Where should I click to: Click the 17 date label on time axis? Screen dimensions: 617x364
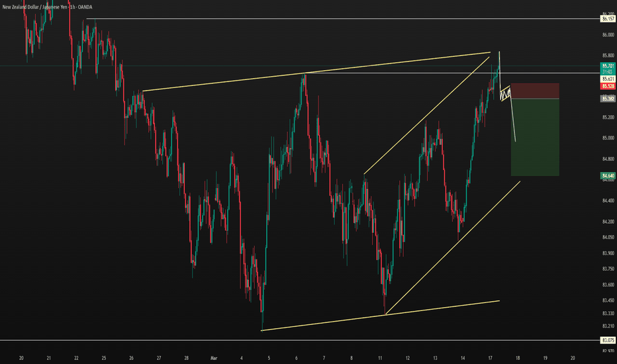tap(491, 358)
